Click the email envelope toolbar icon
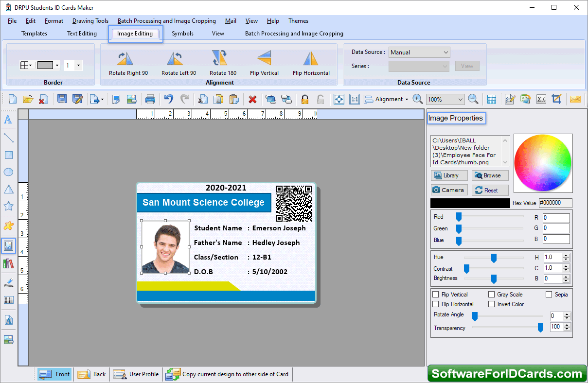 point(575,99)
